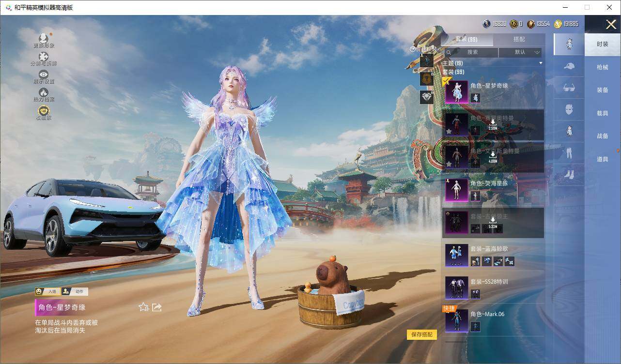Image resolution: width=621 pixels, height=364 pixels.
Task: Download the 5.33M outfit resource
Action: click(x=493, y=223)
